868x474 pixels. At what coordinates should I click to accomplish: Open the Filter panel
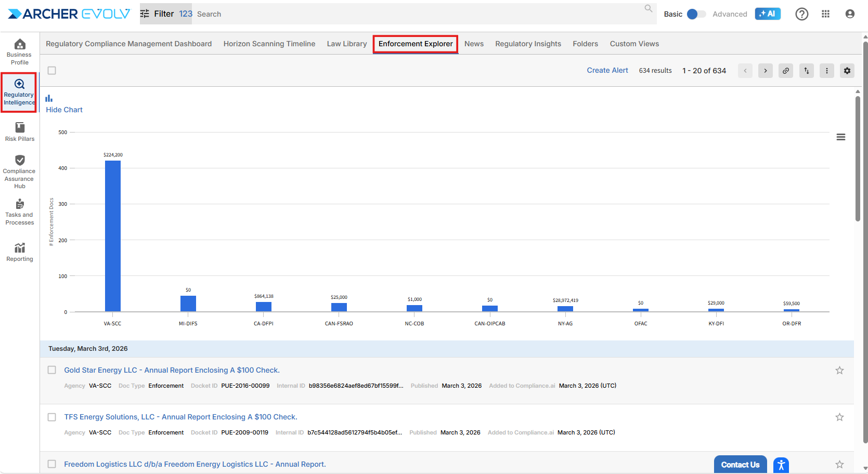(x=157, y=14)
